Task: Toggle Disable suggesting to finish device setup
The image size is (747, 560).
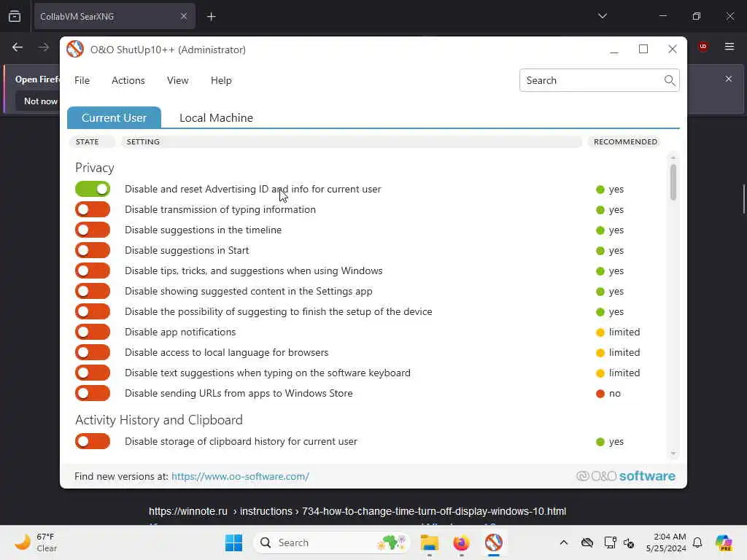Action: (x=93, y=311)
